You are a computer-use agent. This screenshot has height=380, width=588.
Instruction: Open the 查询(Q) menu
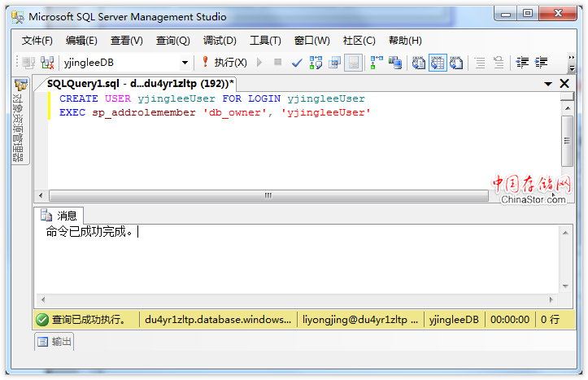tap(173, 41)
